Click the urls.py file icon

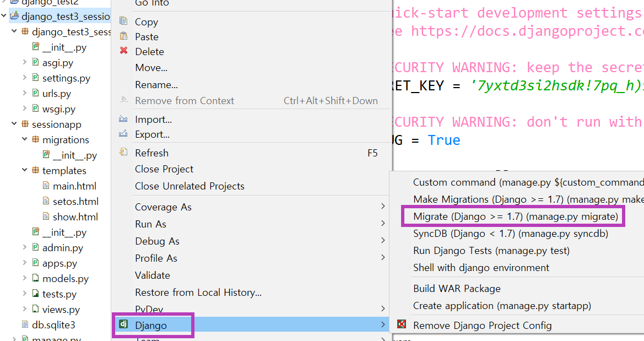[36, 93]
